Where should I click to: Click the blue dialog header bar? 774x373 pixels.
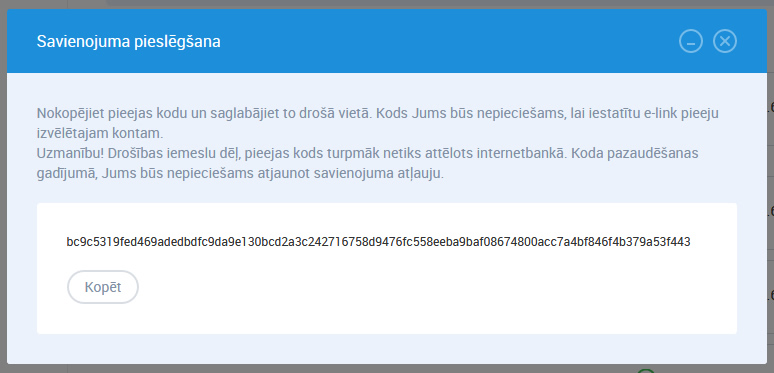coord(387,41)
